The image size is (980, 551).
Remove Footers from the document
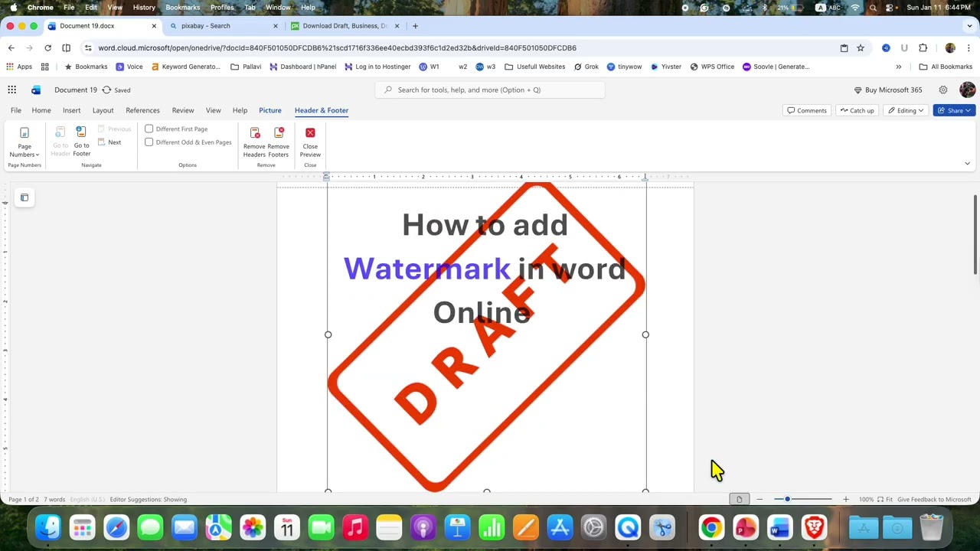click(279, 142)
